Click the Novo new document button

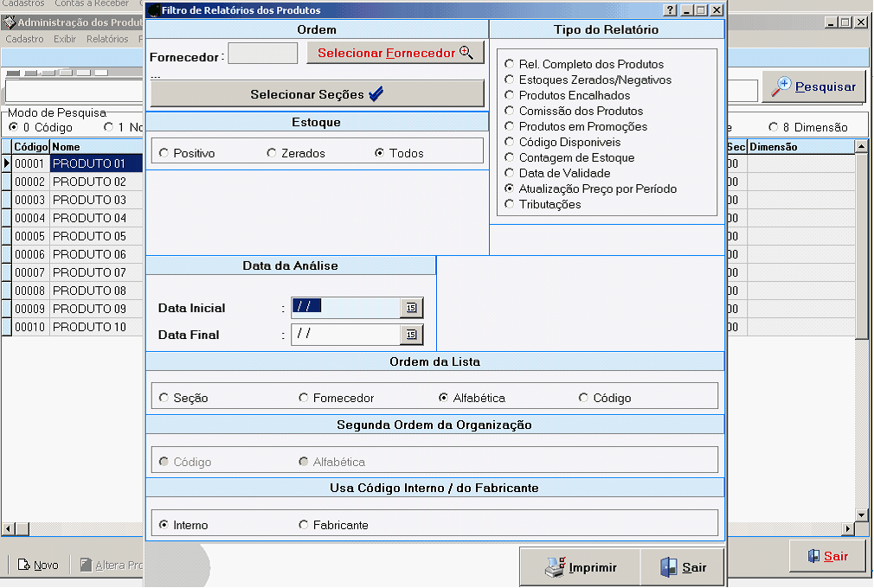point(38,565)
